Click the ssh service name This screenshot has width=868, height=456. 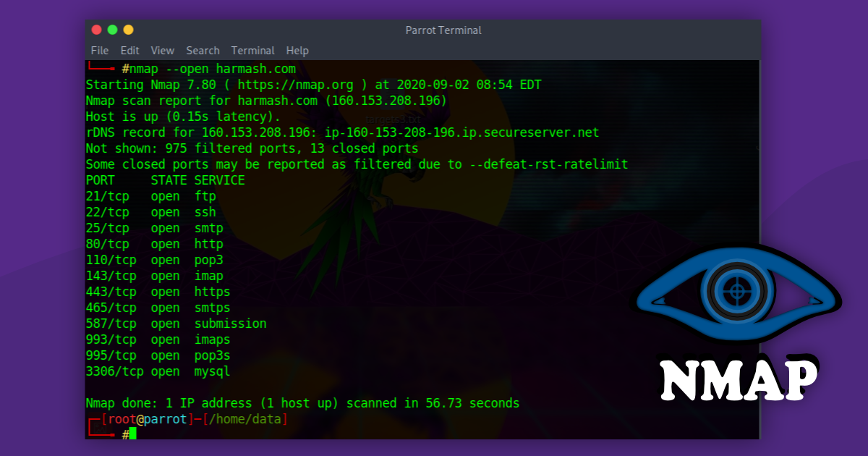205,212
